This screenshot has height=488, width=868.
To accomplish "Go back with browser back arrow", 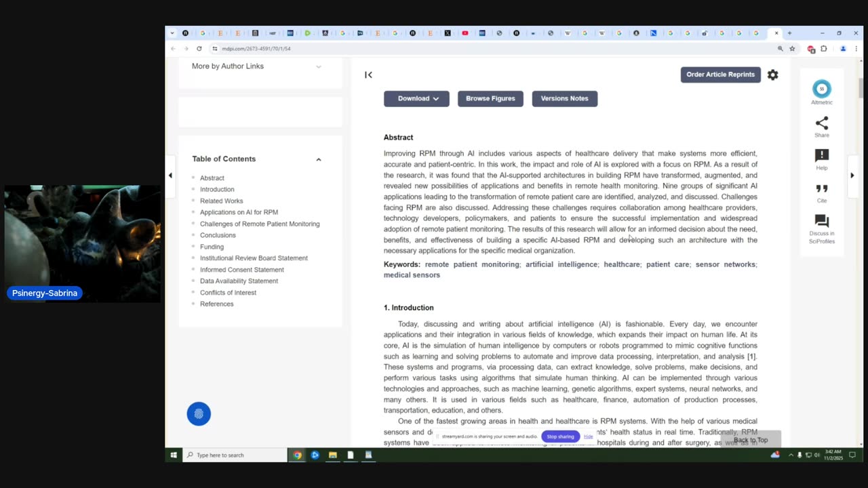I will pos(173,49).
